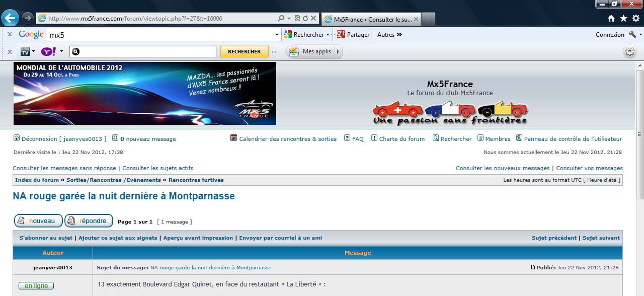Expand the Google search box dropdown
This screenshot has width=644, height=296.
pyautogui.click(x=277, y=35)
